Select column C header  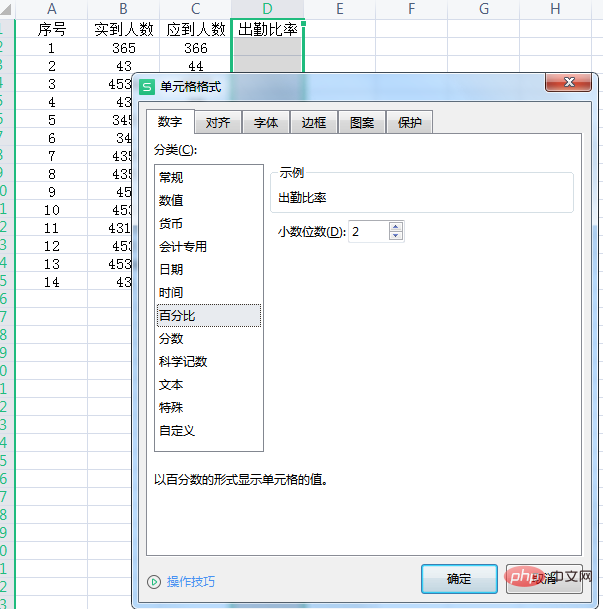click(195, 9)
